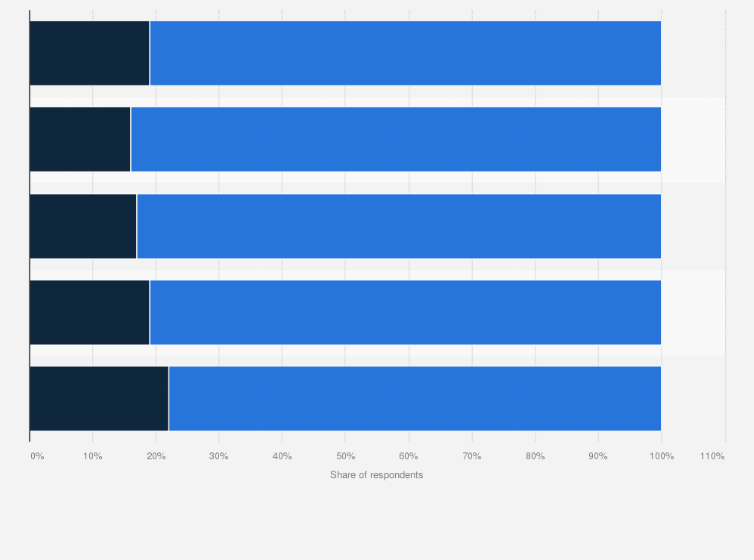The height and width of the screenshot is (560, 754).
Task: Click the 0% axis label
Action: (x=37, y=456)
